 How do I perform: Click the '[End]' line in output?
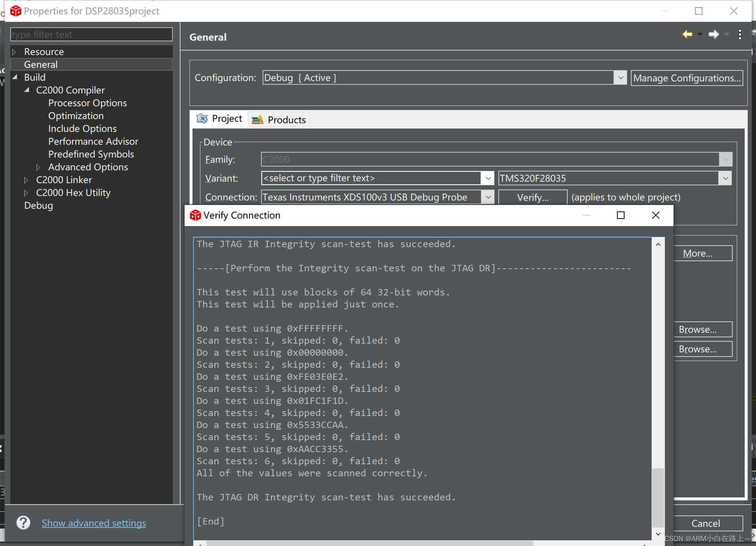211,522
